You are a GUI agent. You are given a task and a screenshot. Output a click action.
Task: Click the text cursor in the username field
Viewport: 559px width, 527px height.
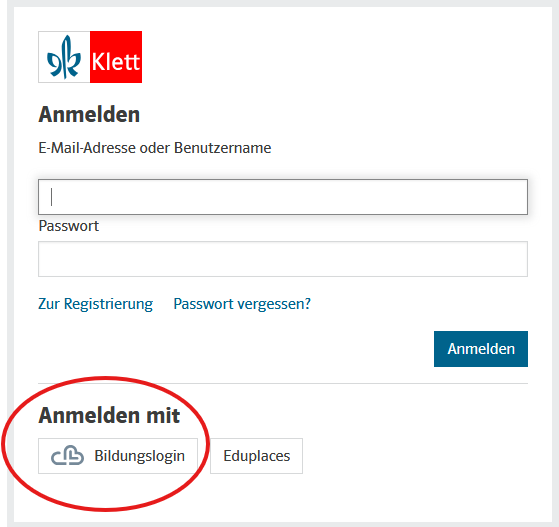[52, 197]
